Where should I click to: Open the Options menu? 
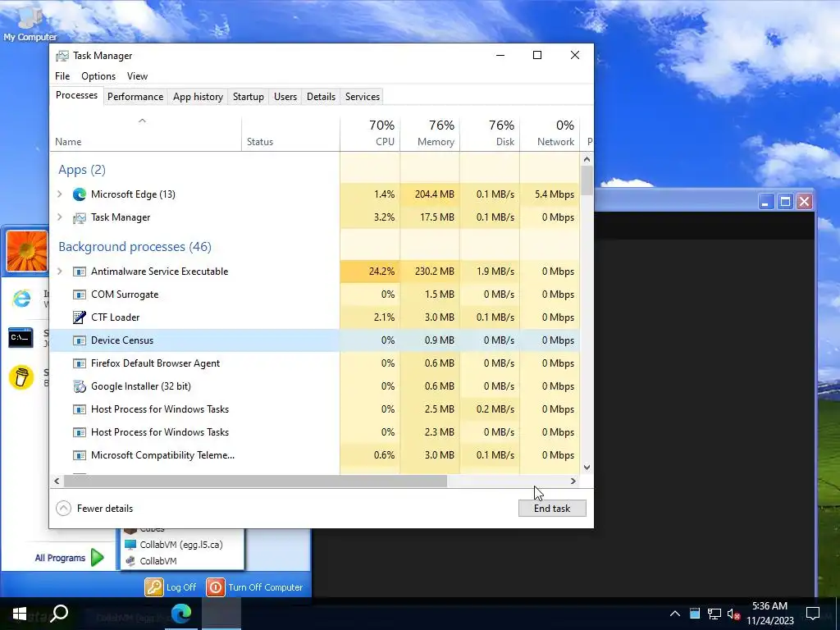pyautogui.click(x=98, y=76)
